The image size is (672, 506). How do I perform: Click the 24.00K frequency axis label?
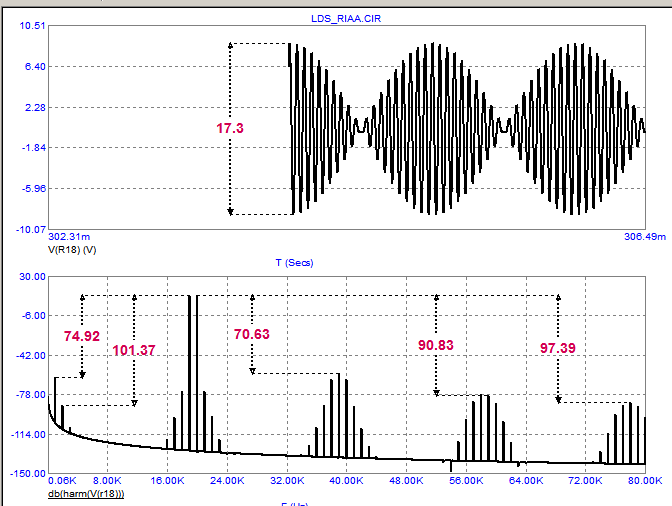[227, 481]
